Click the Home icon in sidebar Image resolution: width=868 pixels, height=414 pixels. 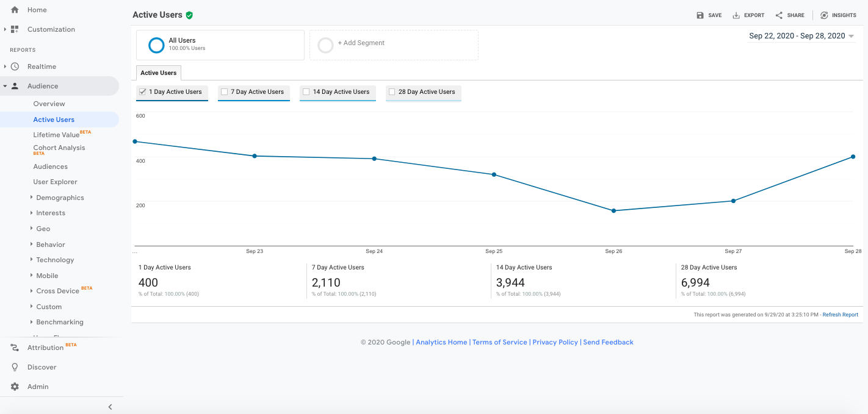coord(15,10)
